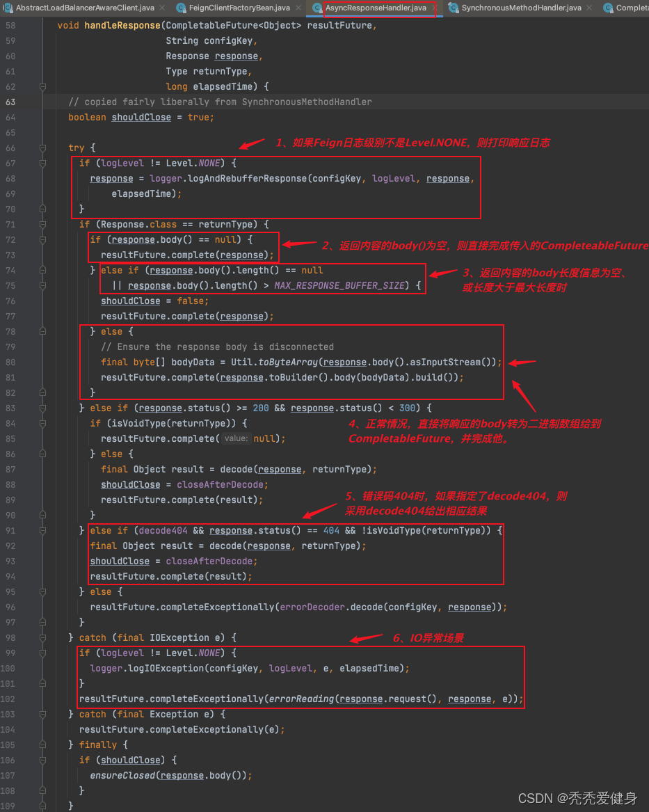Open the FeignClientFactoryBean.java editor tab
The width and height of the screenshot is (649, 812).
[239, 8]
